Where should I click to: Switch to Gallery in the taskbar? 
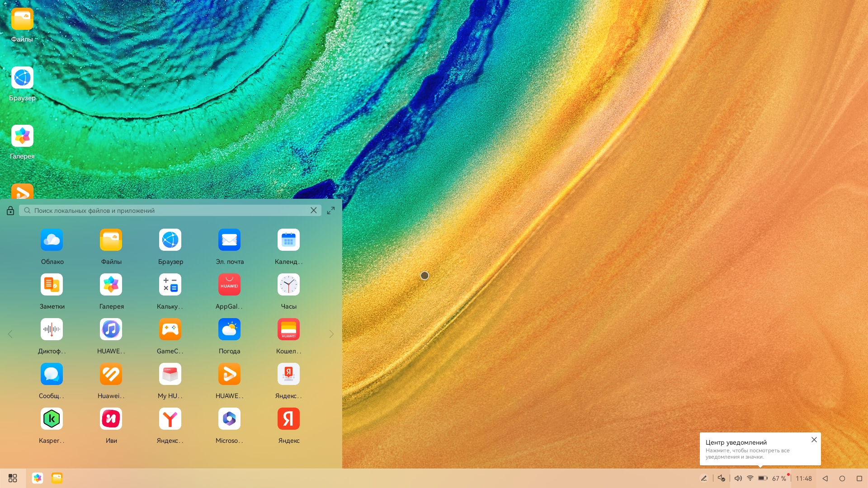click(x=38, y=478)
